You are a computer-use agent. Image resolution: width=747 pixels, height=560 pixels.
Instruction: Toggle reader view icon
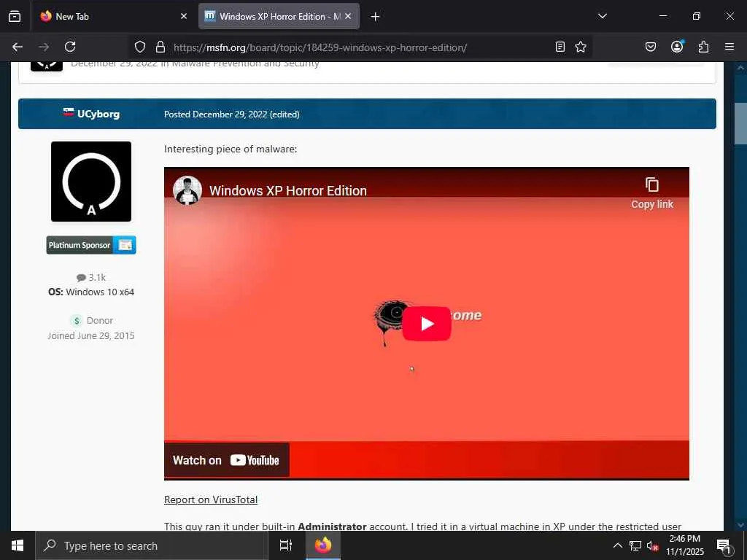coord(560,47)
